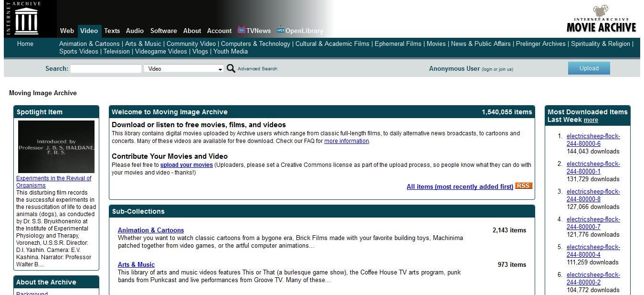
Task: Click login or join us link
Action: click(x=497, y=69)
